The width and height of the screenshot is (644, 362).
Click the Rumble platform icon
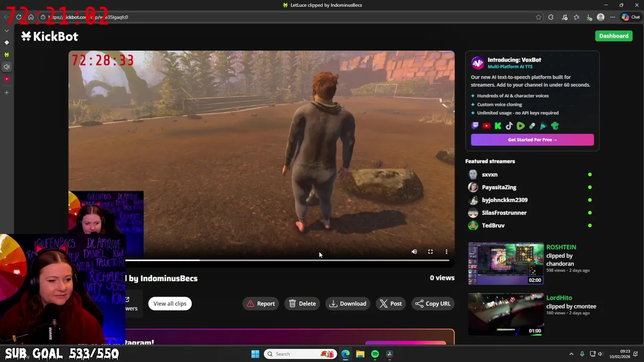[x=521, y=126]
